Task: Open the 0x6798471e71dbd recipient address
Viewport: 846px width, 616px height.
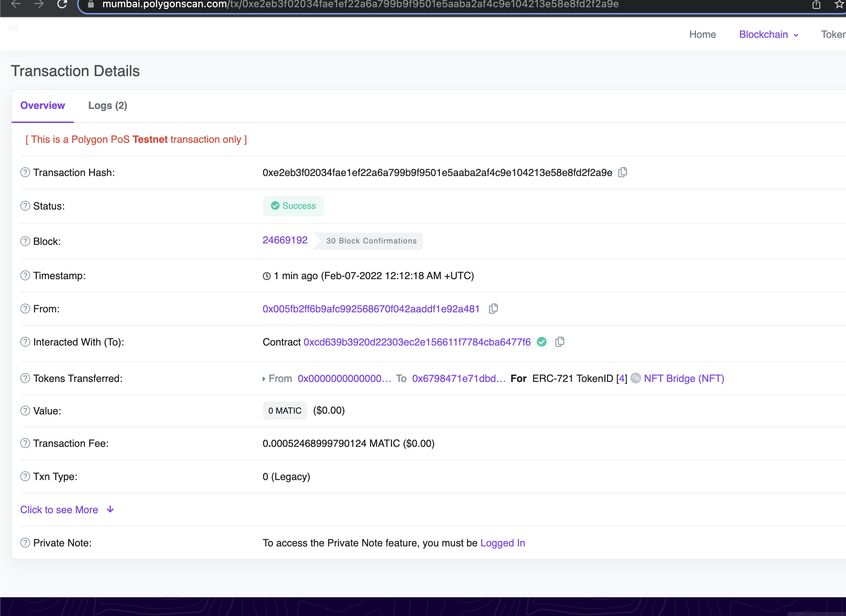Action: tap(458, 378)
